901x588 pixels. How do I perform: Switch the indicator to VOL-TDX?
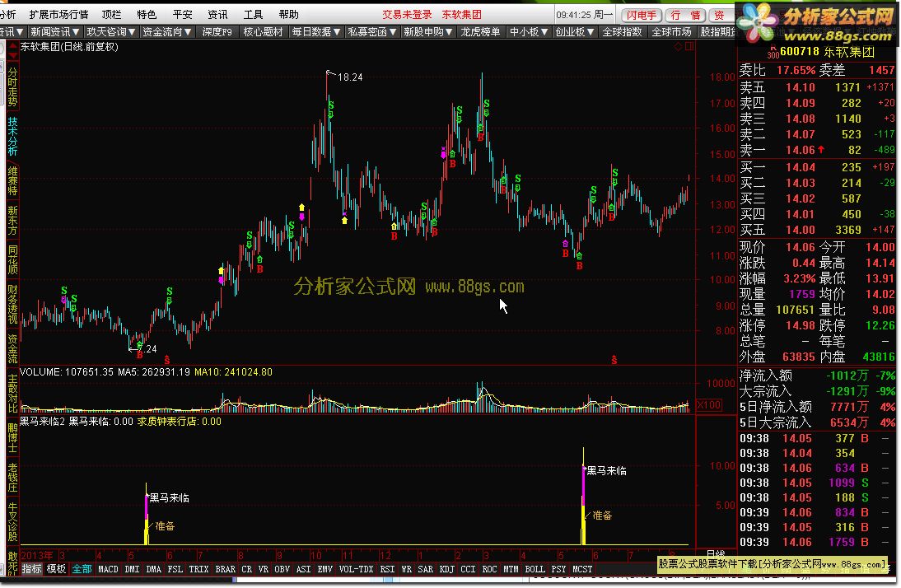pyautogui.click(x=357, y=569)
